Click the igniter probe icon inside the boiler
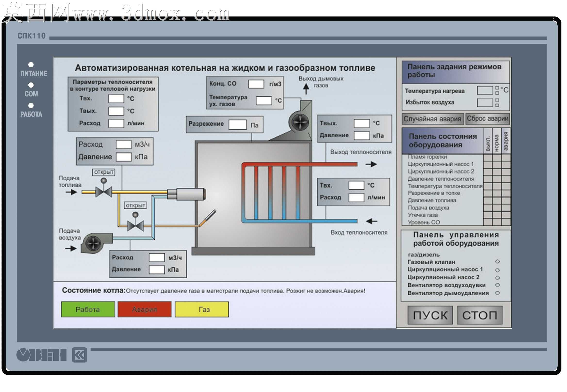This screenshot has height=392, width=567. 208,218
